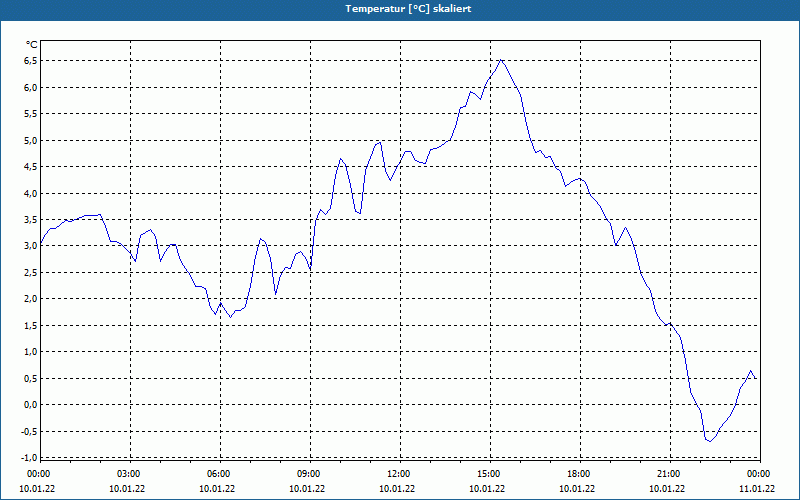The height and width of the screenshot is (500, 800).
Task: Click the 3,5 axis value
Action: [31, 219]
